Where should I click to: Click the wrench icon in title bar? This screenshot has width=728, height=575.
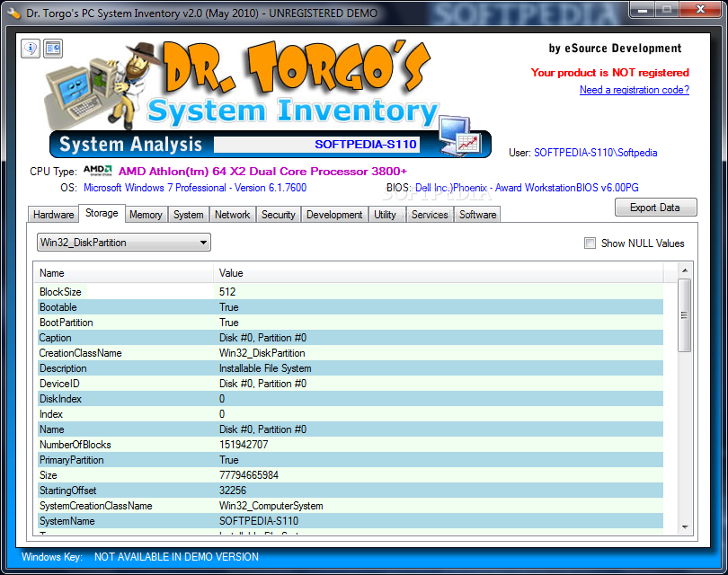(13, 13)
